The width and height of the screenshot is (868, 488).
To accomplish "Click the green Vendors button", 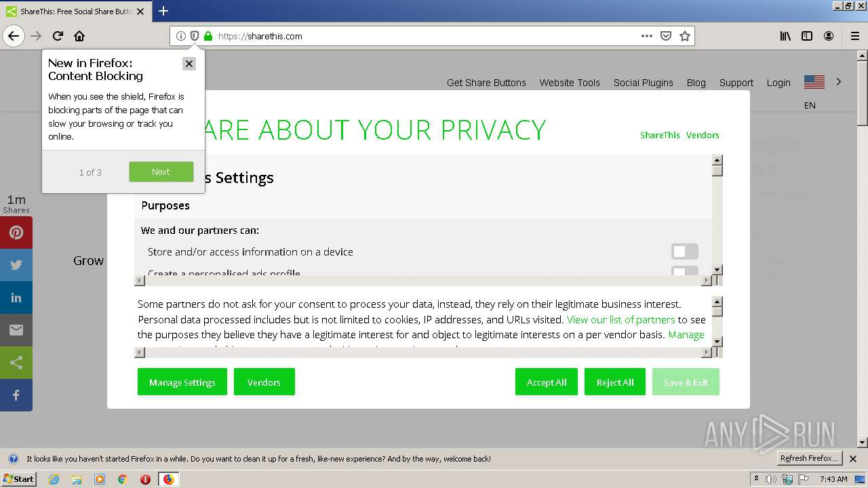I will click(x=264, y=382).
